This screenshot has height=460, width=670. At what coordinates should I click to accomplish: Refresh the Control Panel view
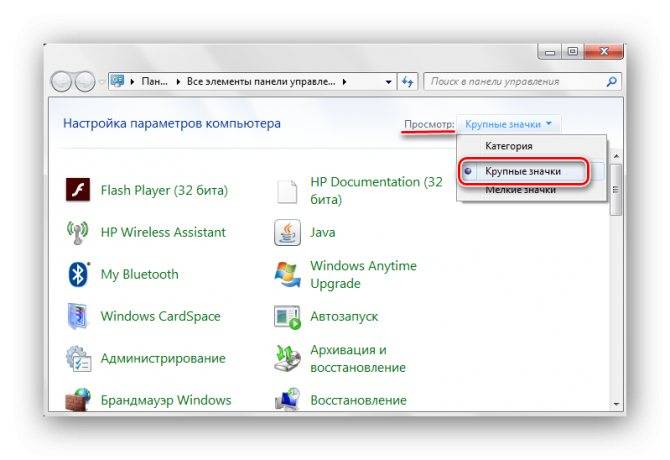click(x=407, y=81)
